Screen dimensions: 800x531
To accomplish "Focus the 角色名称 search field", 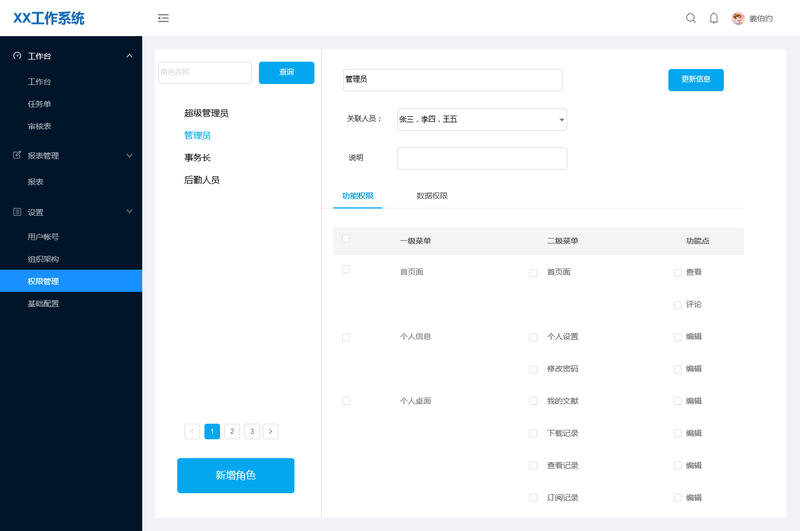I will [x=205, y=72].
